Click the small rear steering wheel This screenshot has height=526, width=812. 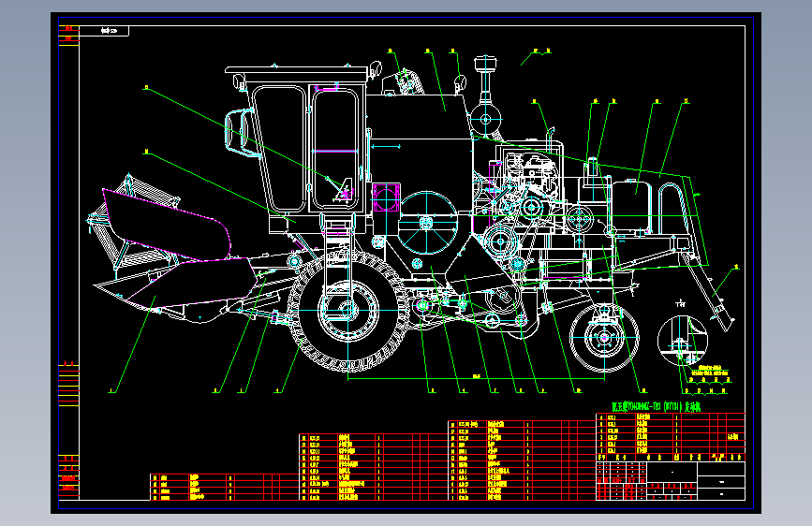tap(604, 337)
